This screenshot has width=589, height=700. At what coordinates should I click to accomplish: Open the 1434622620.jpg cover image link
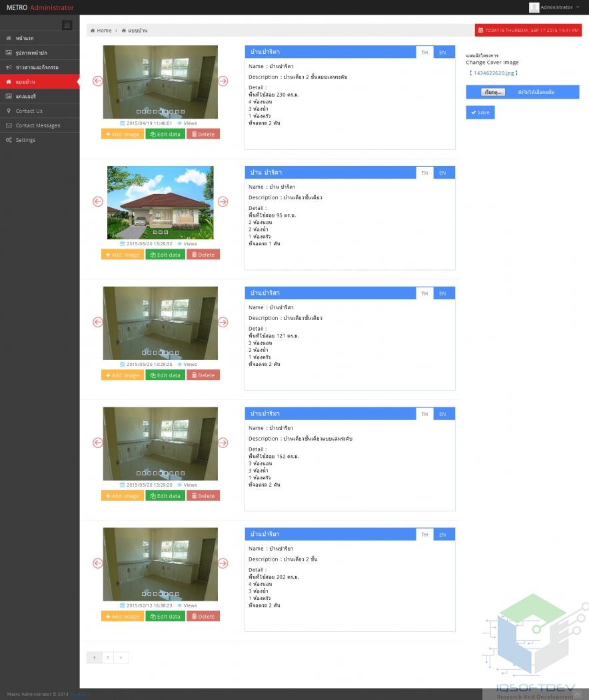pyautogui.click(x=494, y=73)
